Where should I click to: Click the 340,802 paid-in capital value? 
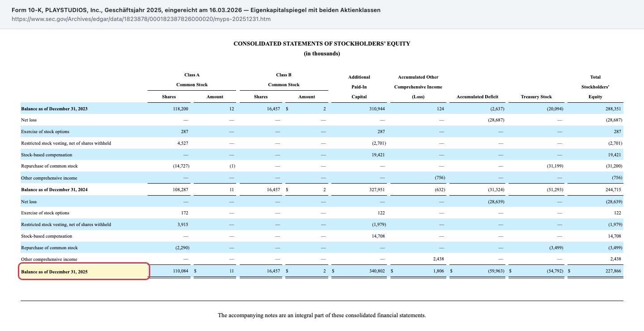point(378,271)
